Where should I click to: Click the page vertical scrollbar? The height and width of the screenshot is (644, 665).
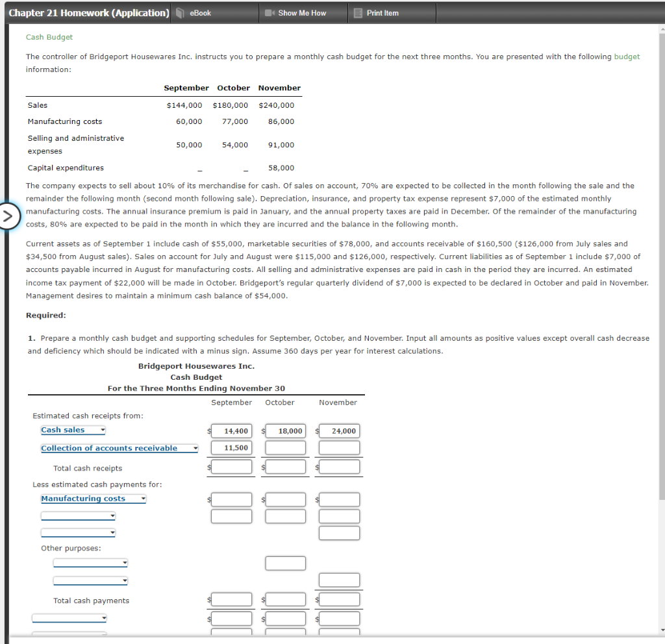(x=662, y=266)
